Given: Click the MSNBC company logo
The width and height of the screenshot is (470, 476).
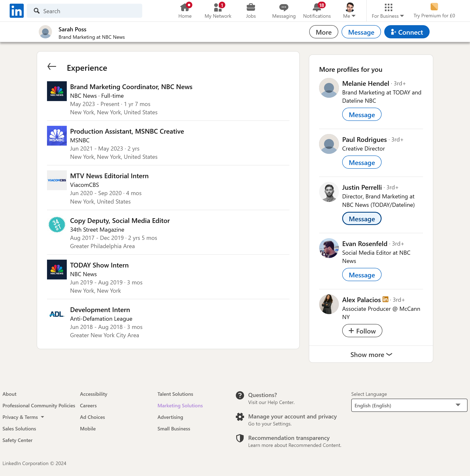Looking at the screenshot, I should pyautogui.click(x=57, y=136).
